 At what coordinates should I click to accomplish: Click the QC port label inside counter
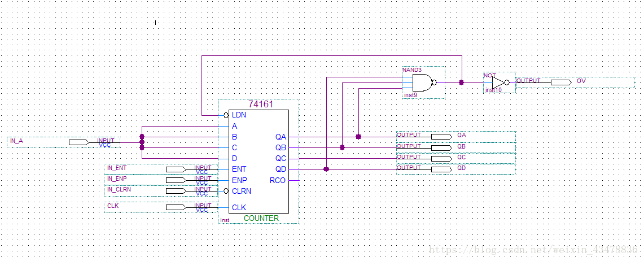click(281, 159)
